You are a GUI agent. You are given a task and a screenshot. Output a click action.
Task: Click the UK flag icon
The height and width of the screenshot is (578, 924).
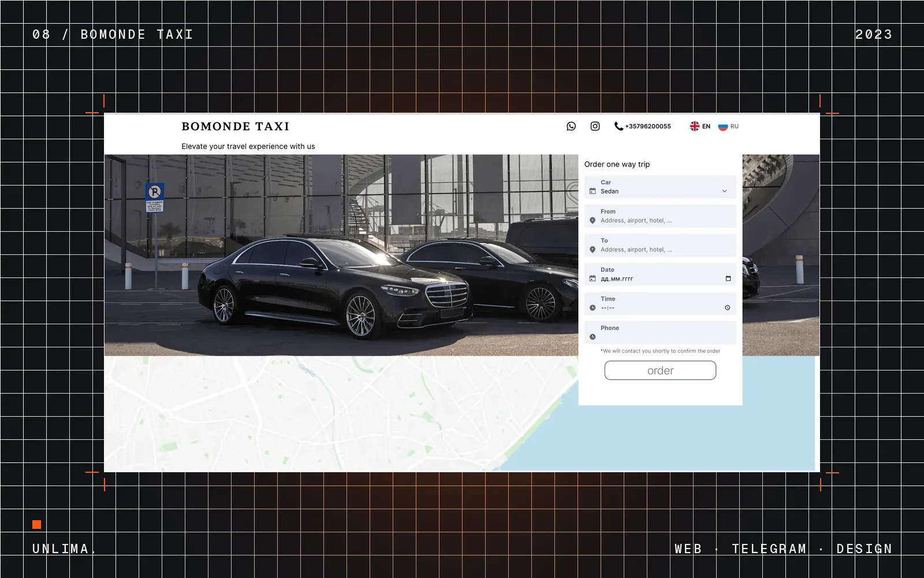[x=695, y=126]
